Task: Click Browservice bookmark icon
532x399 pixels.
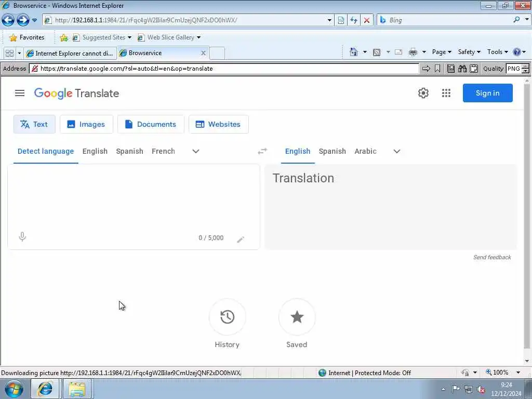Action: [x=437, y=69]
